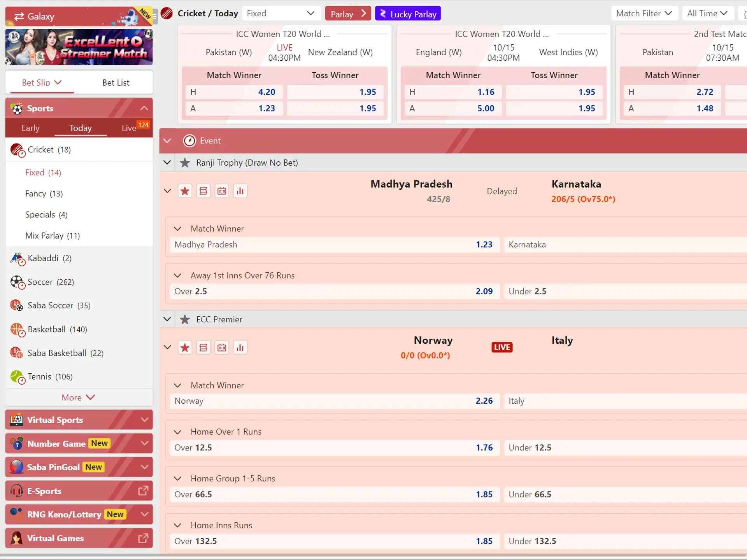Screen dimensions: 747x560
Task: Favorite the Madhya Pradesh vs Karnataka match
Action: click(x=185, y=191)
